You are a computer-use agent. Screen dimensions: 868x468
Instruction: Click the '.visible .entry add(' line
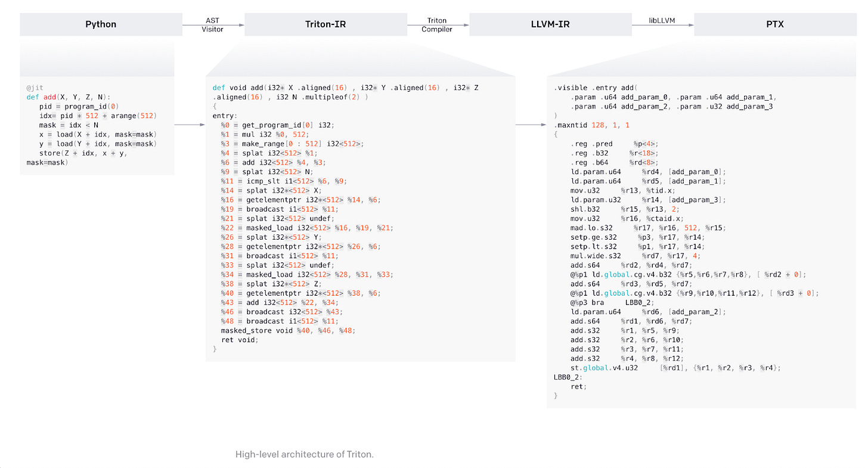[596, 88]
